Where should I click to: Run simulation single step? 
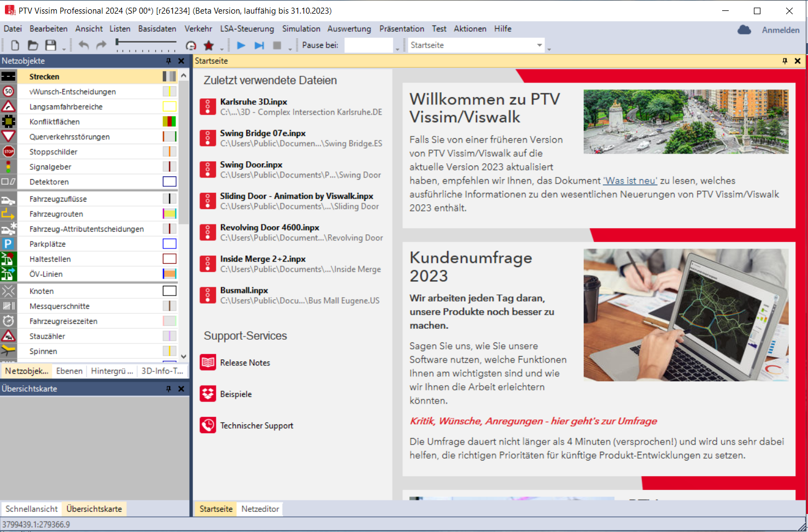coord(259,45)
